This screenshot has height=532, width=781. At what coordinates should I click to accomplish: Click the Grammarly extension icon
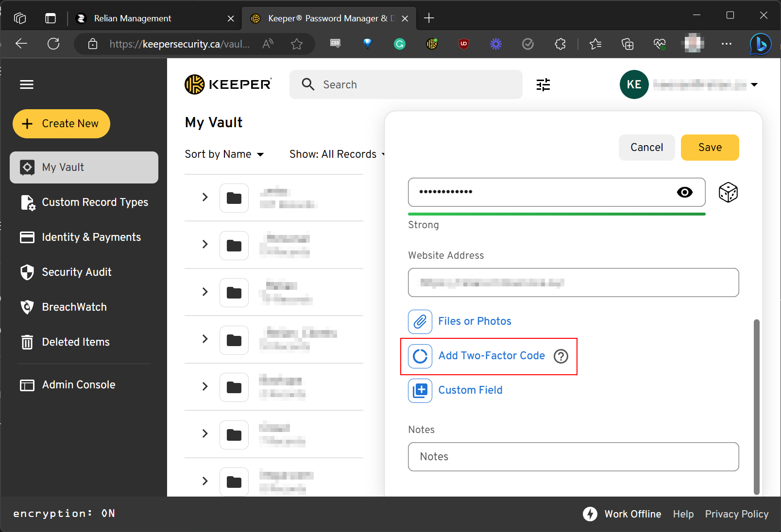click(400, 44)
